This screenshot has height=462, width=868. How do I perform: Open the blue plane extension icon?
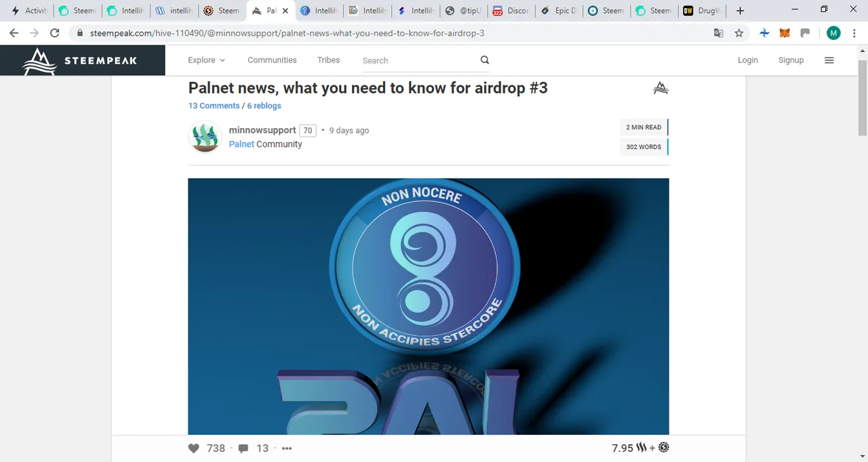pos(764,33)
